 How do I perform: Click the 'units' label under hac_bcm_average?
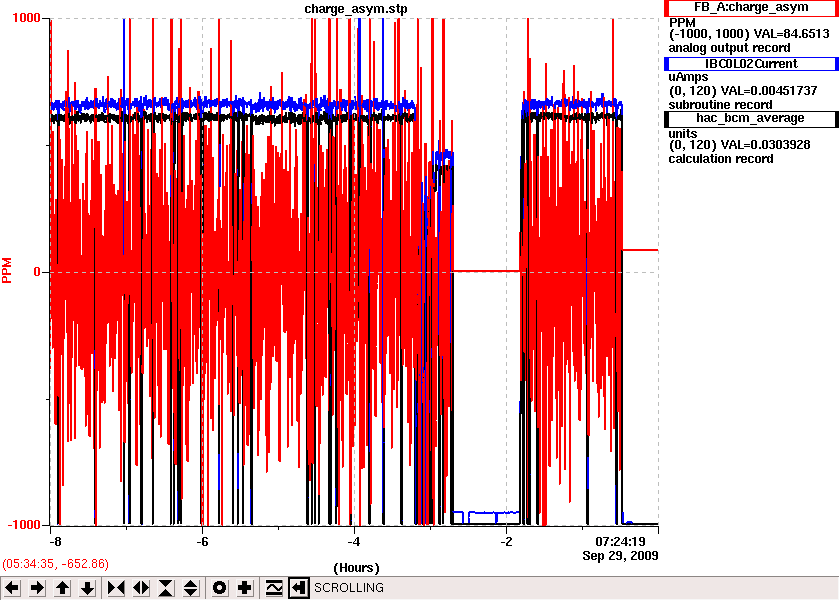pos(683,134)
